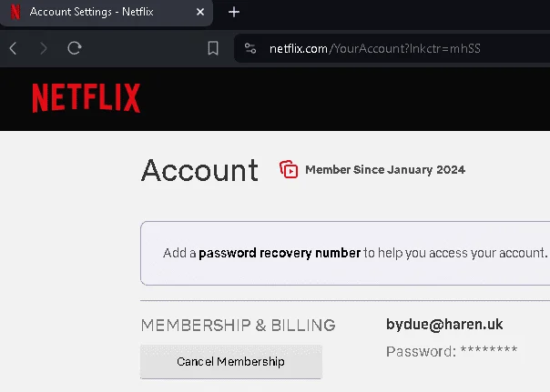Image resolution: width=550 pixels, height=392 pixels.
Task: Close the Account Settings tab
Action: click(x=200, y=12)
